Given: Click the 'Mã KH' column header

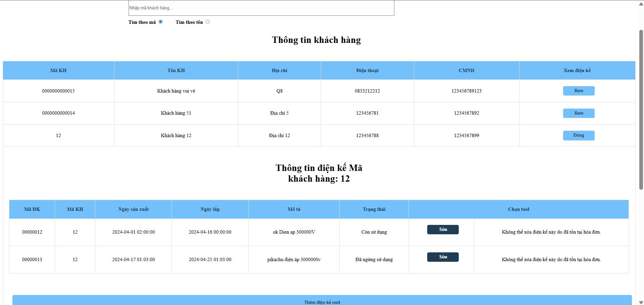Looking at the screenshot, I should tap(58, 70).
